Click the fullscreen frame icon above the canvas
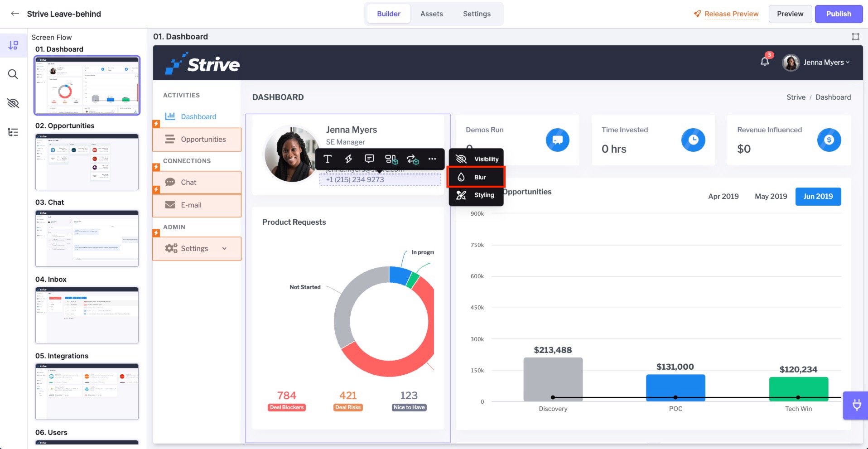Screen dimensions: 868x449 tap(855, 37)
